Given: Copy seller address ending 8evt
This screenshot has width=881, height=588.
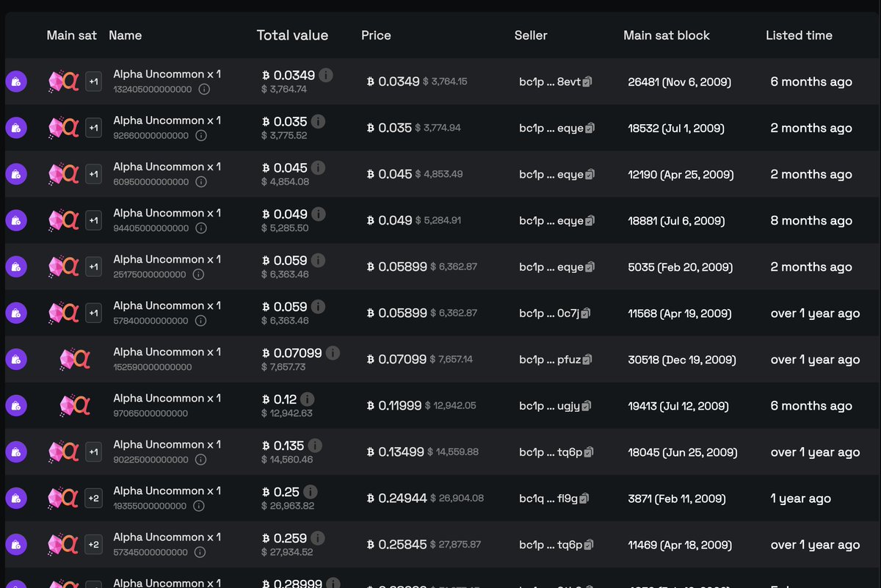Looking at the screenshot, I should (587, 82).
